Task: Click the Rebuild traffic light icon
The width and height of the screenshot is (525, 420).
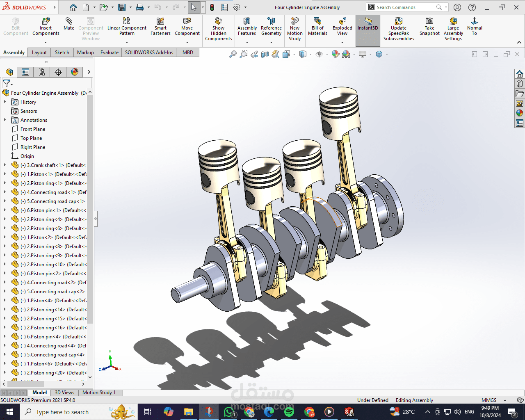Action: coord(212,7)
